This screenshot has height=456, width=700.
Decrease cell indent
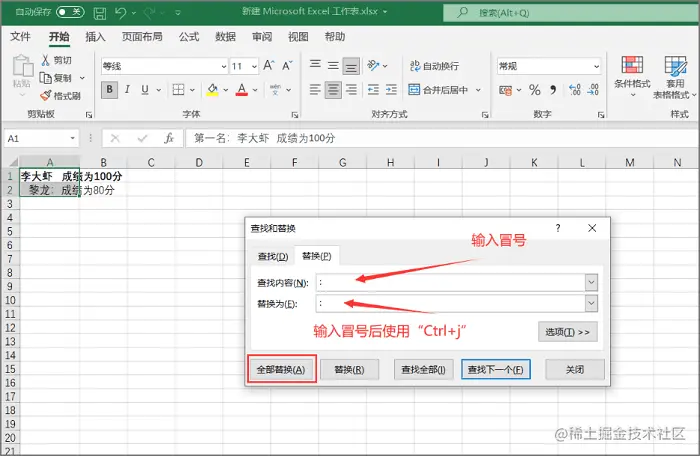pos(373,90)
